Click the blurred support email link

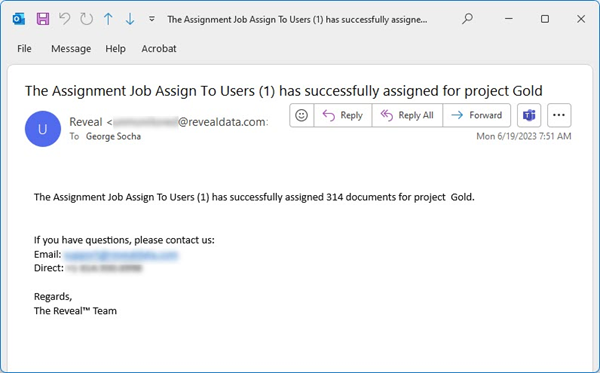pyautogui.click(x=121, y=255)
